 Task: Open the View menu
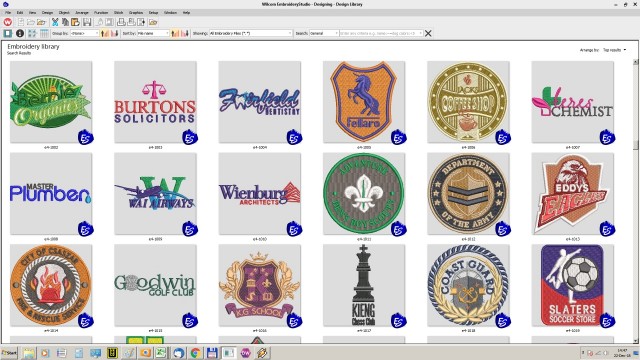(x=32, y=13)
